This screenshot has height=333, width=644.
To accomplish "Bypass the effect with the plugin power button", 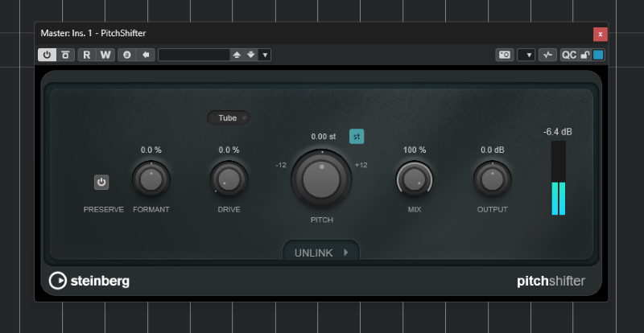I will pyautogui.click(x=46, y=55).
